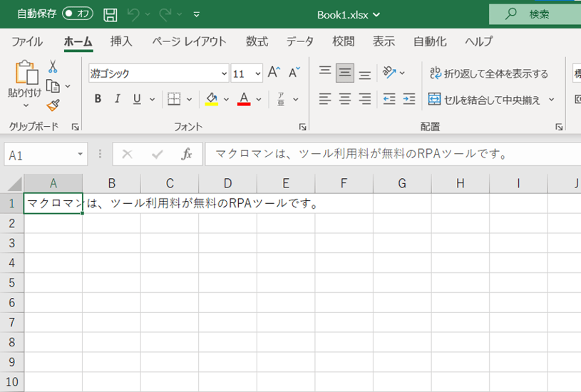Screen dimensions: 581x392
Task: Click the Decrease Font Size icon
Action: pyautogui.click(x=294, y=72)
